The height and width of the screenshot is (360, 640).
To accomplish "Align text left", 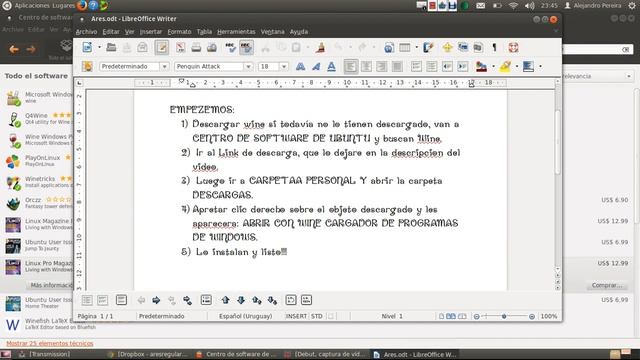I will (351, 66).
